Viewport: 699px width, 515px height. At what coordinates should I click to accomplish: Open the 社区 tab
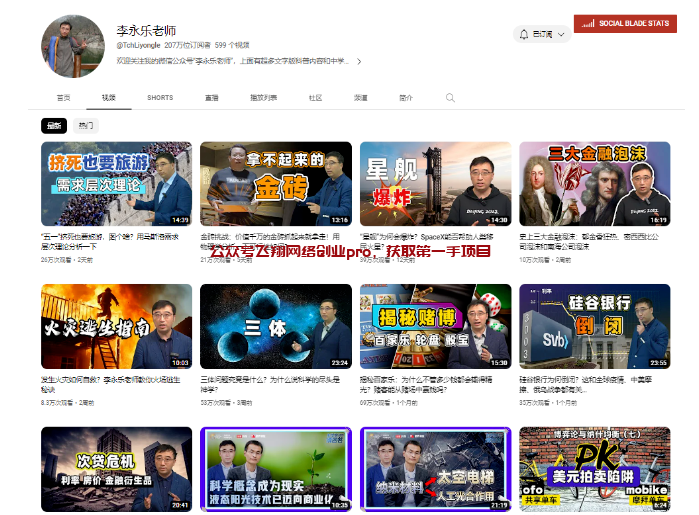click(x=315, y=98)
